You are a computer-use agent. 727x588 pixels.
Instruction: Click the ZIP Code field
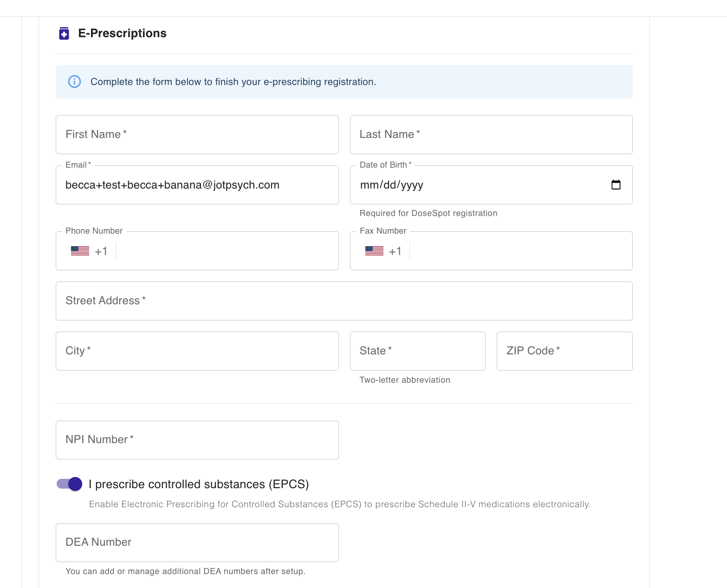[x=564, y=351]
